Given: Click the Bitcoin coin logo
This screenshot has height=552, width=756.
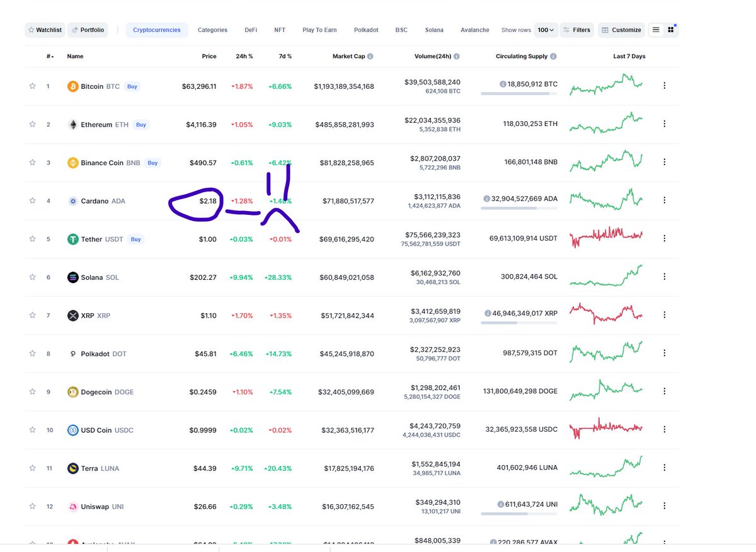Looking at the screenshot, I should click(x=73, y=86).
